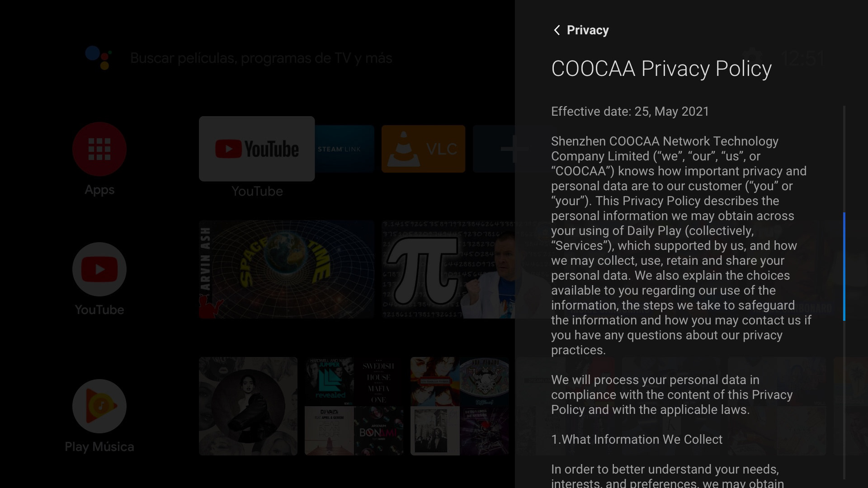868x488 pixels.
Task: Open the Play Música icon
Action: coord(99,406)
